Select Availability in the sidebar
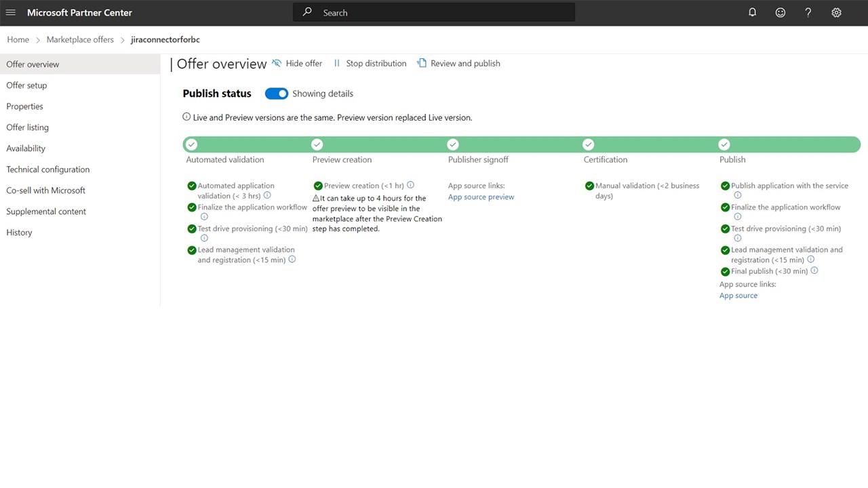Screen dimensions: 868x488 click(x=80, y=148)
